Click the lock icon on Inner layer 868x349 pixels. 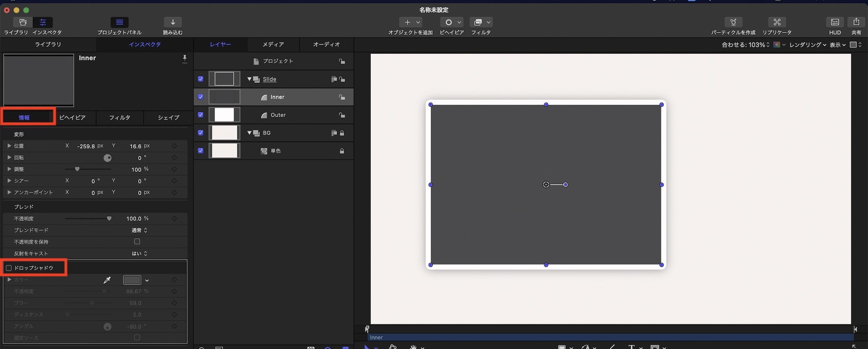[342, 97]
